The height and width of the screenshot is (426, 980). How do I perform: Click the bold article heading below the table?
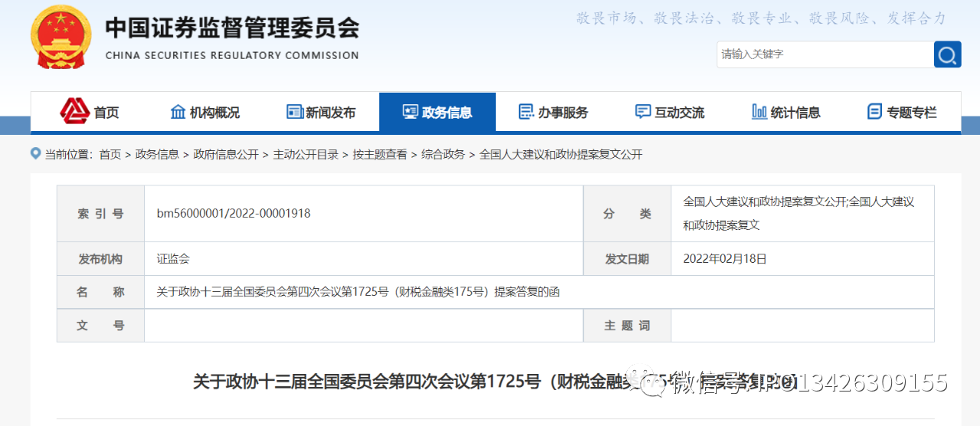click(495, 381)
